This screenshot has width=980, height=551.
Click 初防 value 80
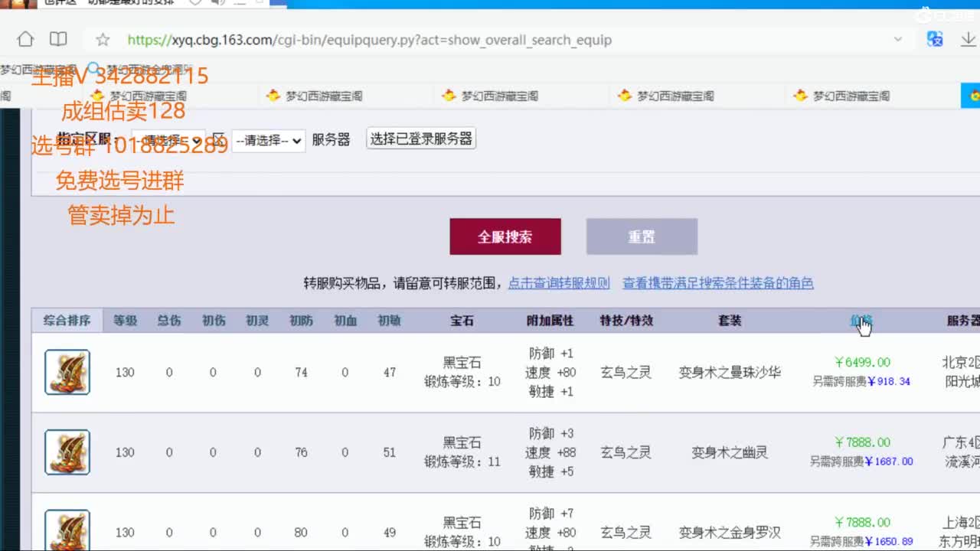click(x=301, y=533)
